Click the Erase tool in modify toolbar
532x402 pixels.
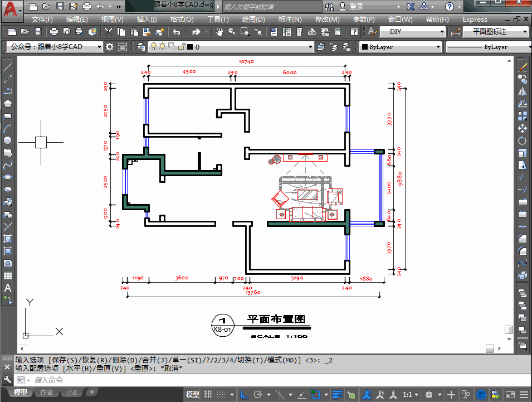523,67
